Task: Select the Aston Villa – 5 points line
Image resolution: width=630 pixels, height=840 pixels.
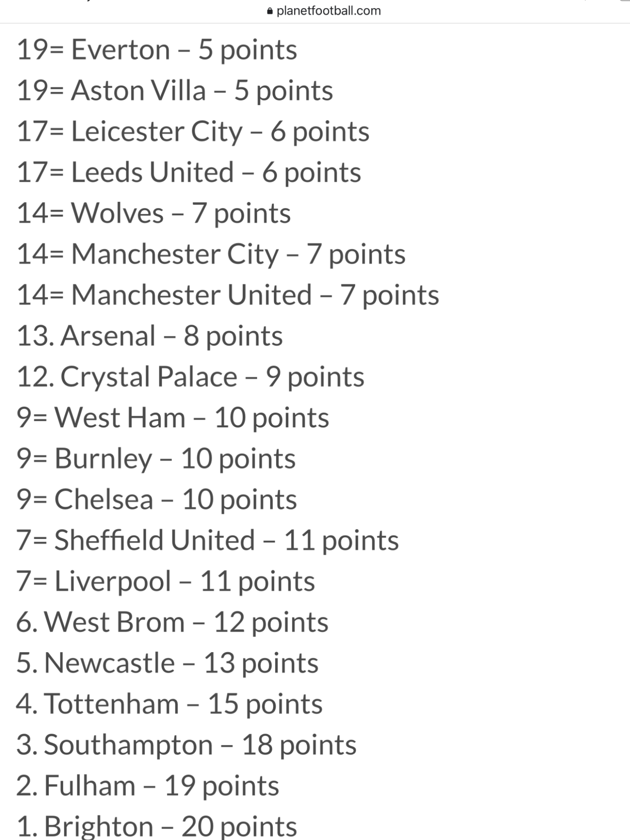Action: pyautogui.click(x=175, y=91)
